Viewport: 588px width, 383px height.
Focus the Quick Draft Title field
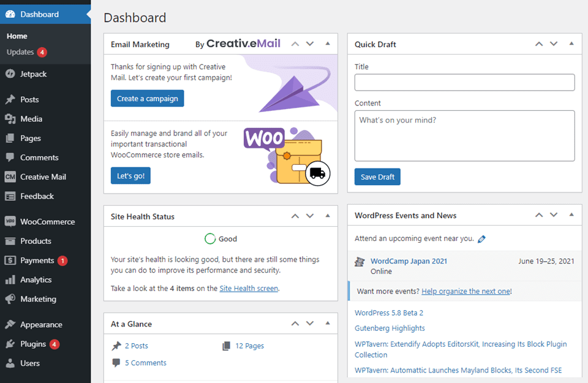[x=465, y=82]
